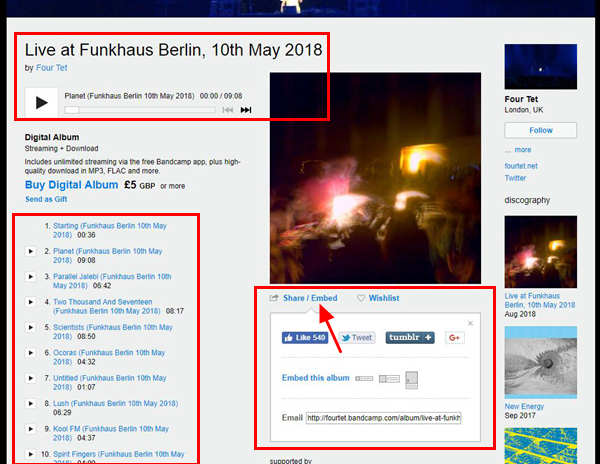The width and height of the screenshot is (600, 464).
Task: Open the Four Tet artist link under title
Action: [x=52, y=68]
